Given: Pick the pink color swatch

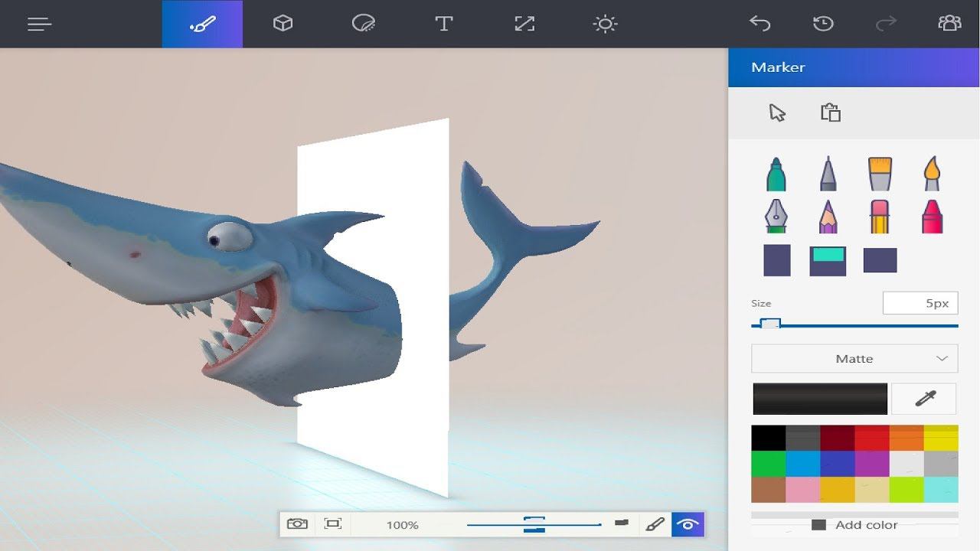Looking at the screenshot, I should coord(803,490).
